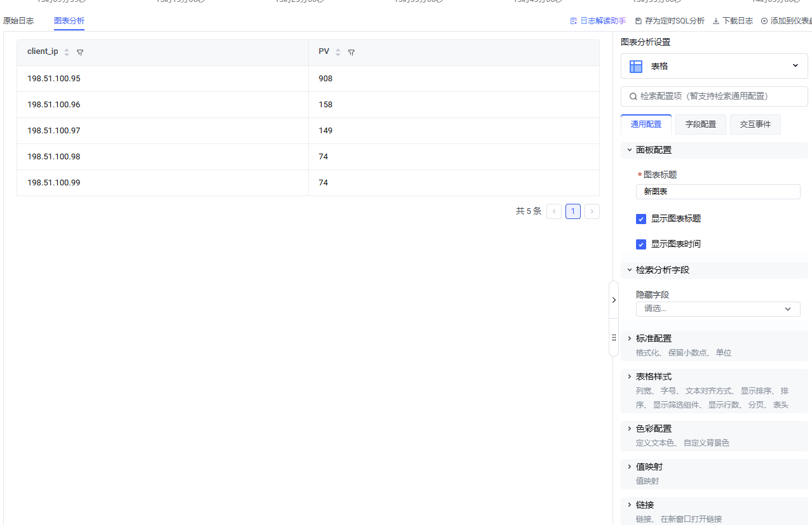Sort the table by client_ip column
The width and height of the screenshot is (812, 525).
tap(67, 53)
